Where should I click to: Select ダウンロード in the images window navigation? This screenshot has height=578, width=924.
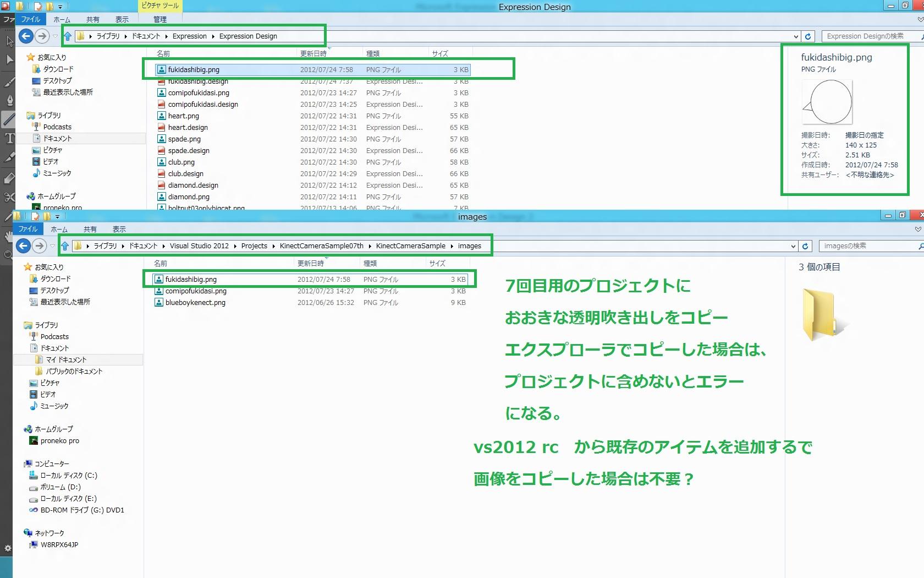56,279
